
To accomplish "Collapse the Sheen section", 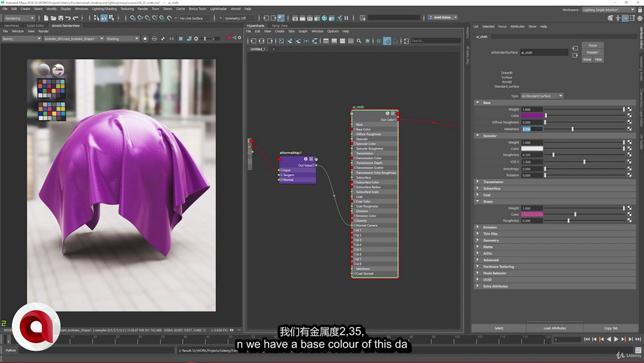I will coord(477,201).
